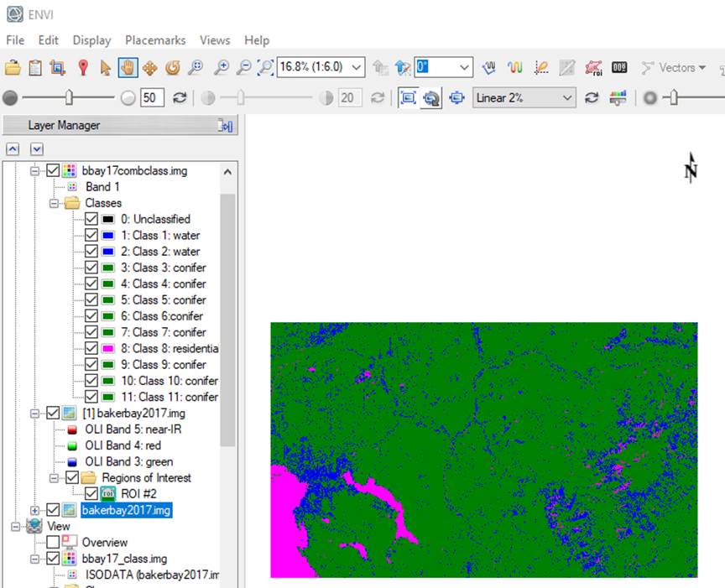Toggle Class 11: conifer checkbox

[91, 397]
